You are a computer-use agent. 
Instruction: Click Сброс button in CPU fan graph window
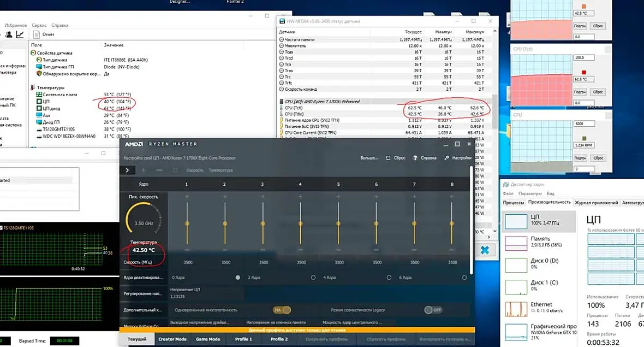(x=598, y=158)
